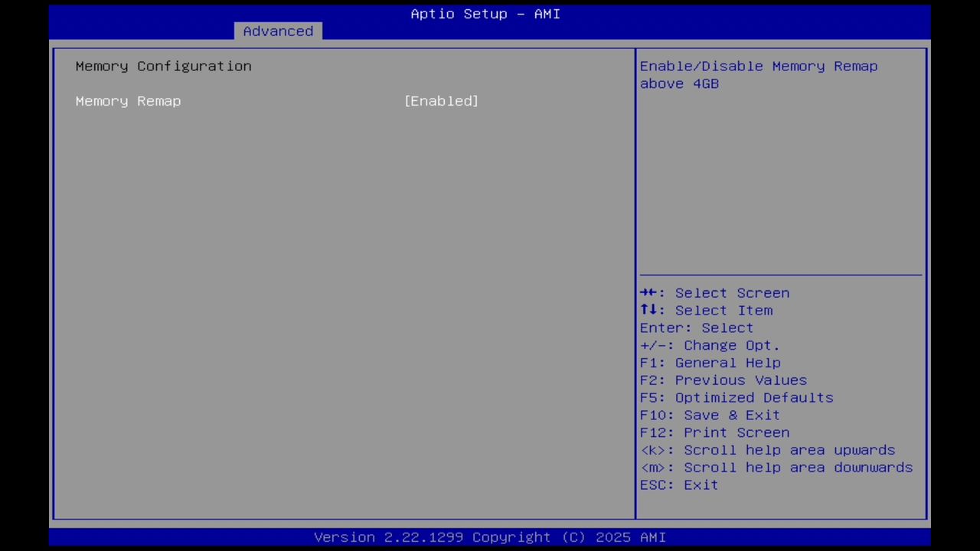This screenshot has width=980, height=551.
Task: Click F10: Save & Exit option
Action: point(710,415)
